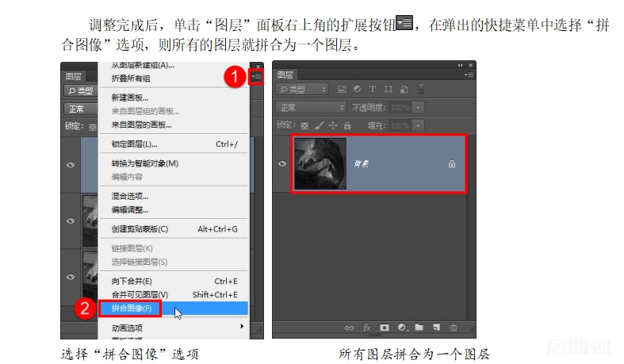Click lock position move icon
Image resolution: width=624 pixels, height=364 pixels.
333,126
